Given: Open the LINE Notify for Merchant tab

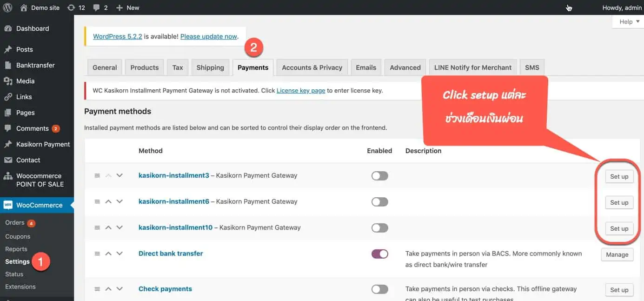Looking at the screenshot, I should click(x=472, y=67).
